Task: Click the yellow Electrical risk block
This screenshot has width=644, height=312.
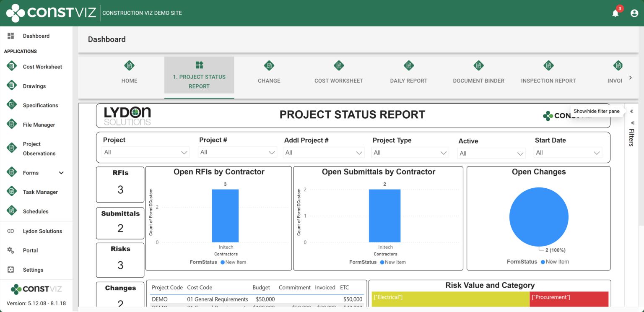Action: [x=450, y=299]
